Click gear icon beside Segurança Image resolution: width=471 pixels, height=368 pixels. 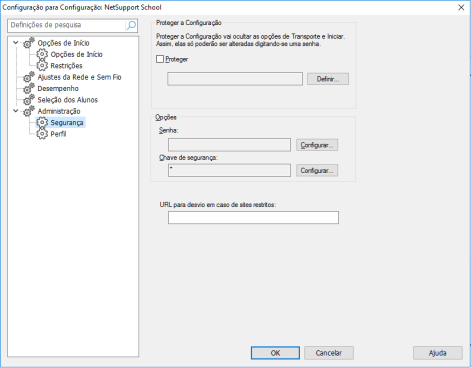click(42, 122)
